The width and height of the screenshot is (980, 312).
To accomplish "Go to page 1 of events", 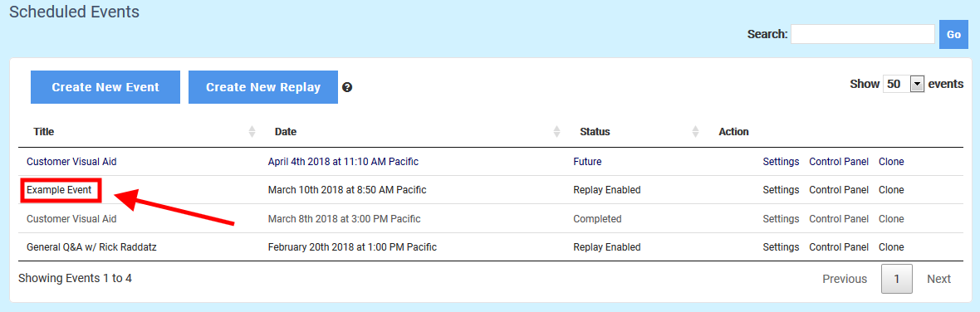I will coord(897,279).
